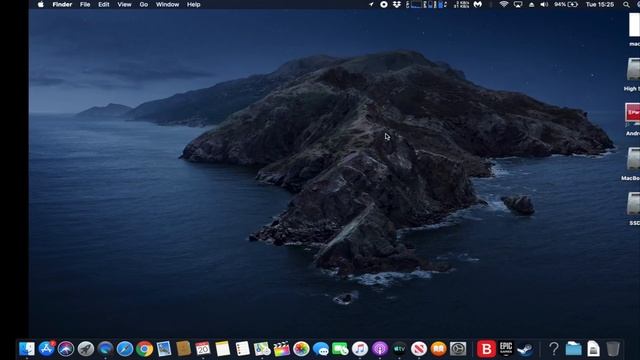This screenshot has width=640, height=360.
Task: Launch FaceTime from the Dock
Action: (x=340, y=349)
